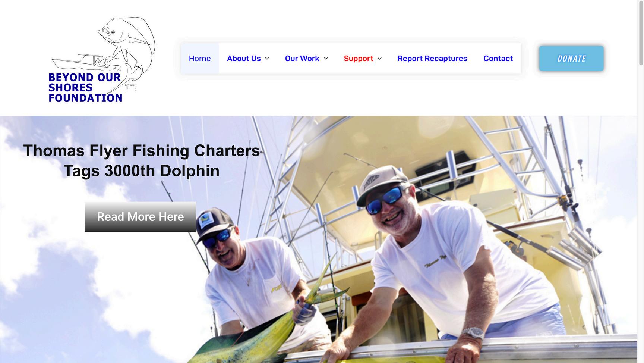Click the blue DONATE button
Screen dimensions: 644x363
point(571,59)
